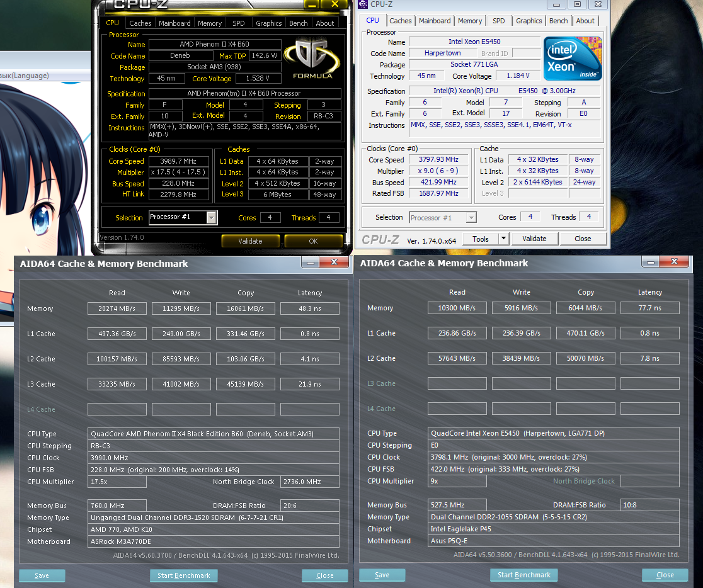
Task: Click Memory Latency value 48.3 ns
Action: pos(310,308)
